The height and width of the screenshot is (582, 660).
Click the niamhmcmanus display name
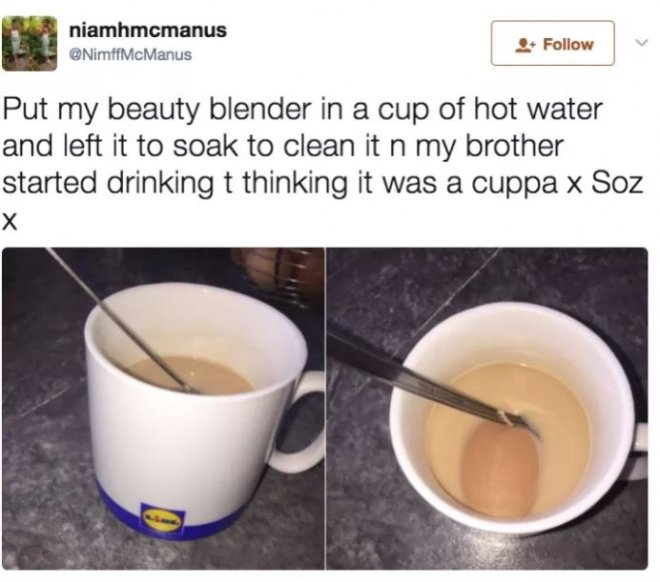click(x=147, y=30)
